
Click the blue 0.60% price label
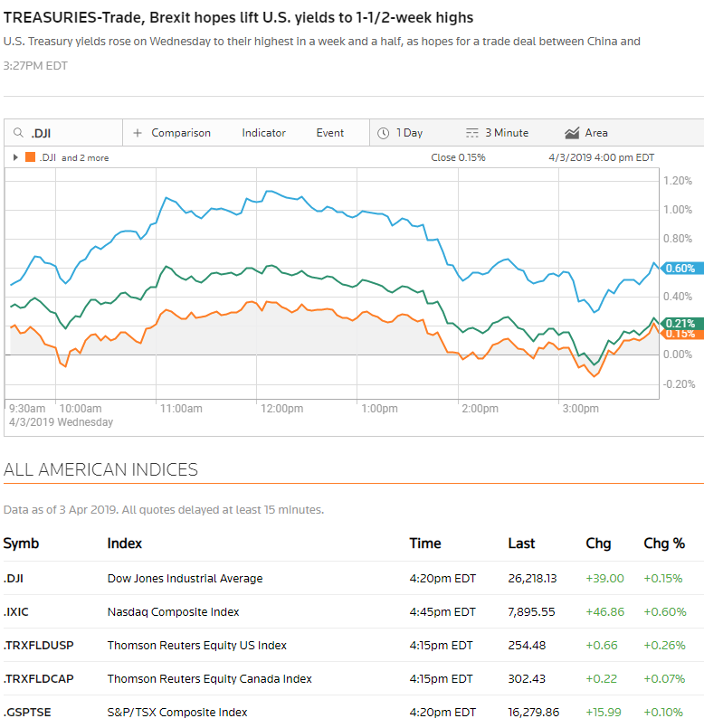[x=681, y=269]
